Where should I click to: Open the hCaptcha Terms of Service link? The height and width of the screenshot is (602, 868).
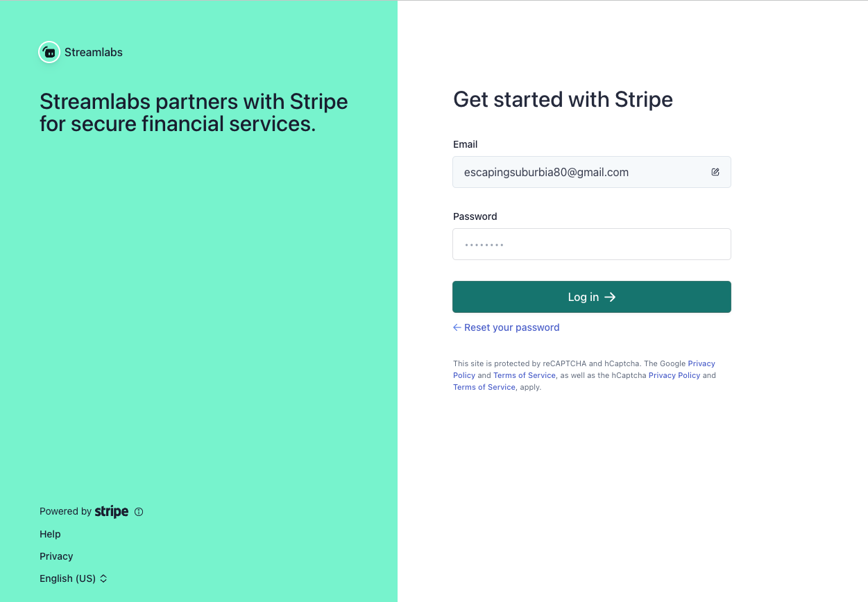[x=484, y=387]
